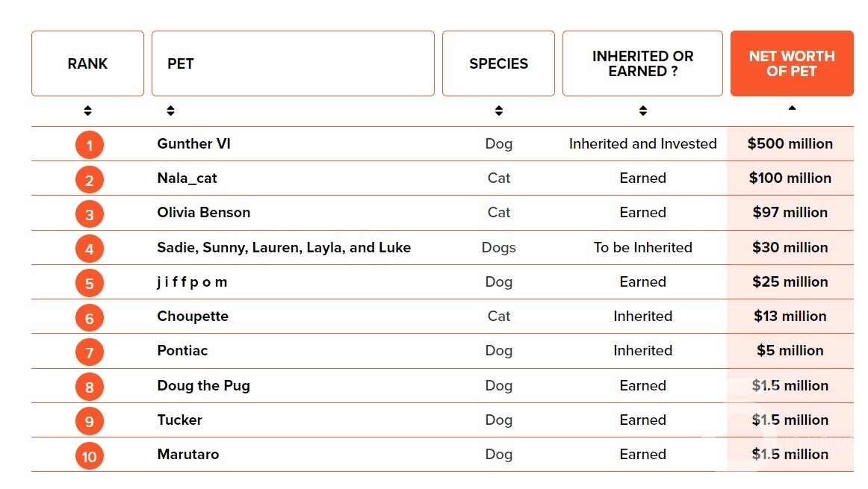
Task: Open Gunther VI pet name
Action: pos(193,144)
